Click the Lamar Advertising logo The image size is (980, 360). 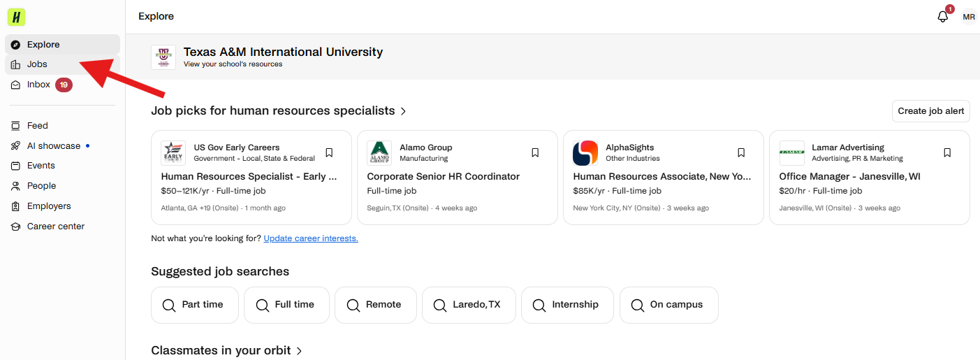[x=791, y=153]
